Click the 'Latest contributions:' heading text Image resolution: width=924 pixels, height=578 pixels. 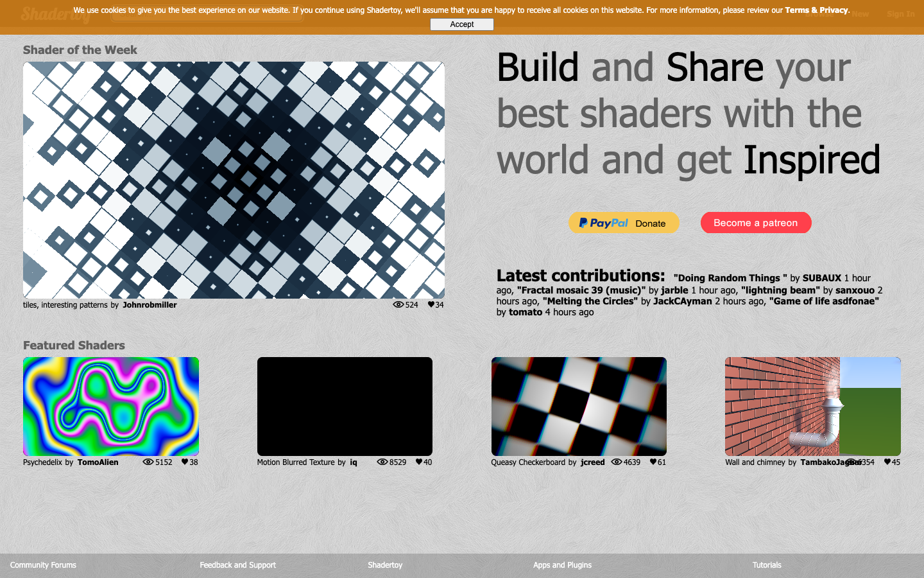(581, 276)
